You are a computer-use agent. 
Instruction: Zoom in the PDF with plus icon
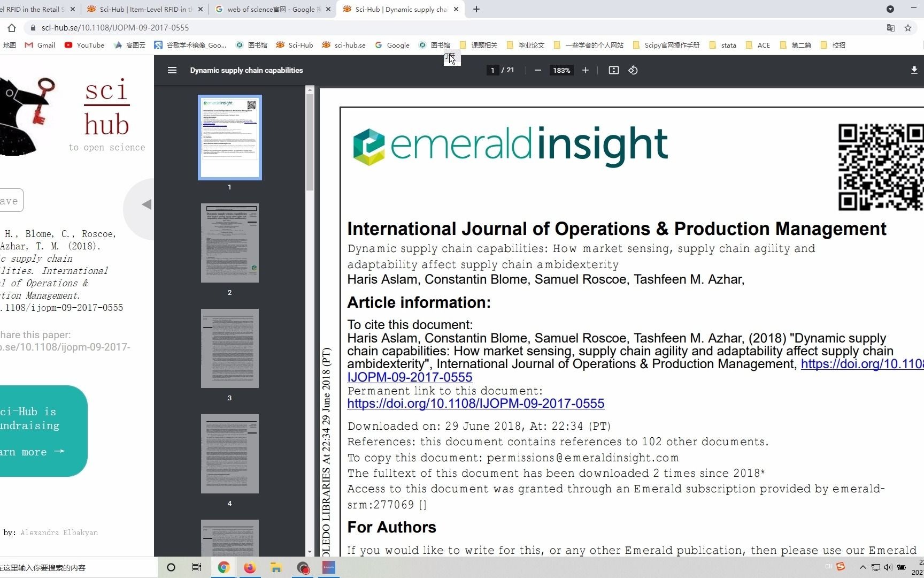586,70
